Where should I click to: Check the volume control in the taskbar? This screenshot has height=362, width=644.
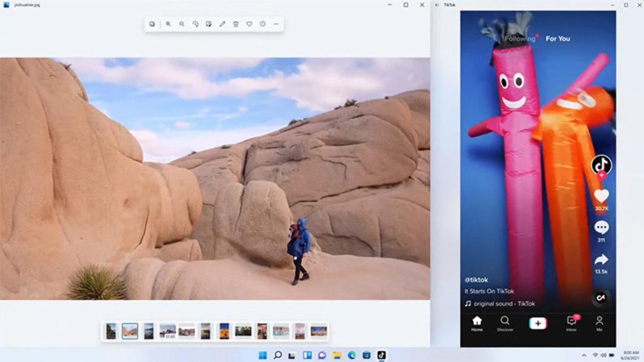point(603,354)
